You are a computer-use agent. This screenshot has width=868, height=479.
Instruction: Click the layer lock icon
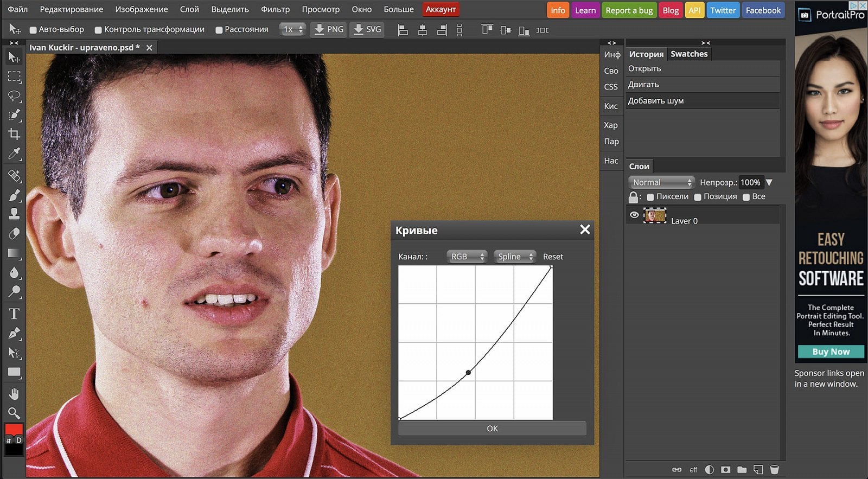(x=633, y=196)
